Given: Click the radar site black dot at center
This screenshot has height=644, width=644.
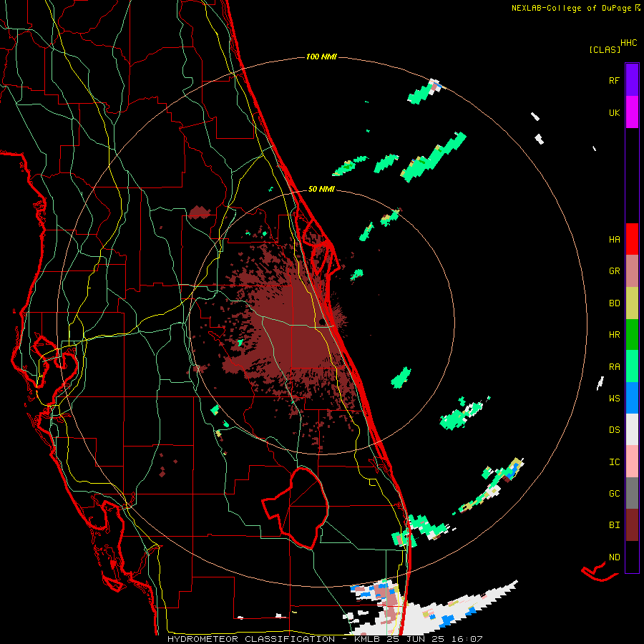Looking at the screenshot, I should coord(322,321).
